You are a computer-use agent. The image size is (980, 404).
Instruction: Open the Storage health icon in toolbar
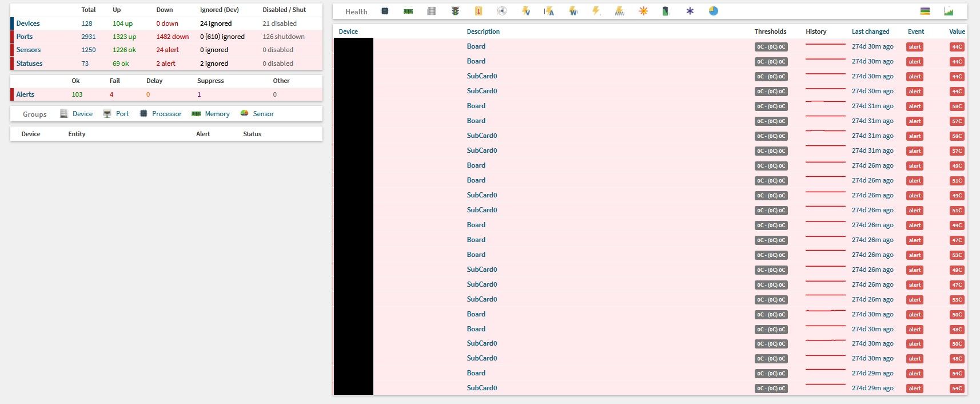coord(432,11)
